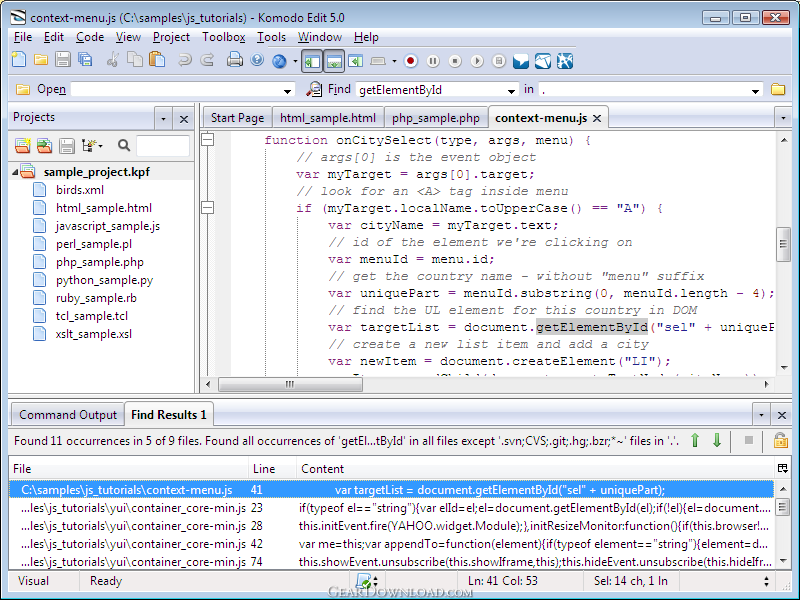The height and width of the screenshot is (600, 800).
Task: Open the Toolbox menu
Action: click(223, 37)
